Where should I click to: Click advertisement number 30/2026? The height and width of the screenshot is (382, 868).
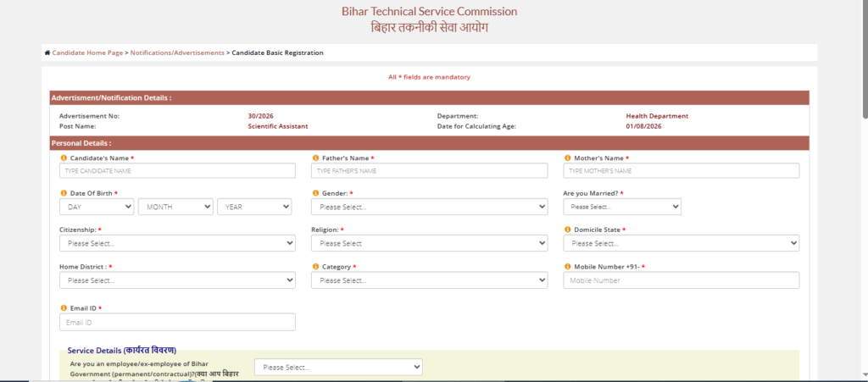(x=261, y=116)
